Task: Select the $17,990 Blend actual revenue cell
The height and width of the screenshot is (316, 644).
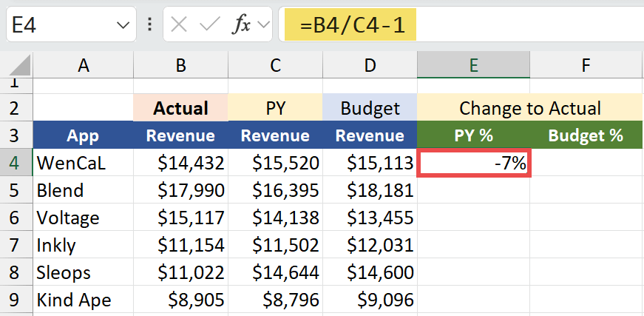Action: [180, 191]
